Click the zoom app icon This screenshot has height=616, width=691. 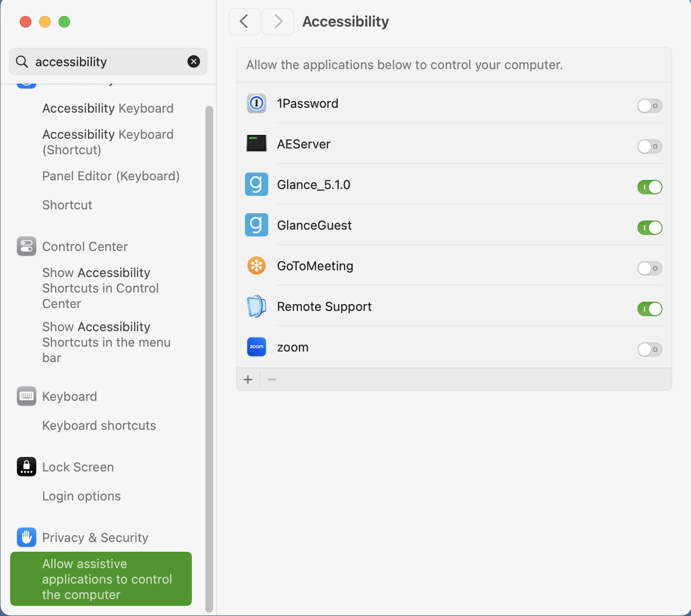tap(257, 347)
